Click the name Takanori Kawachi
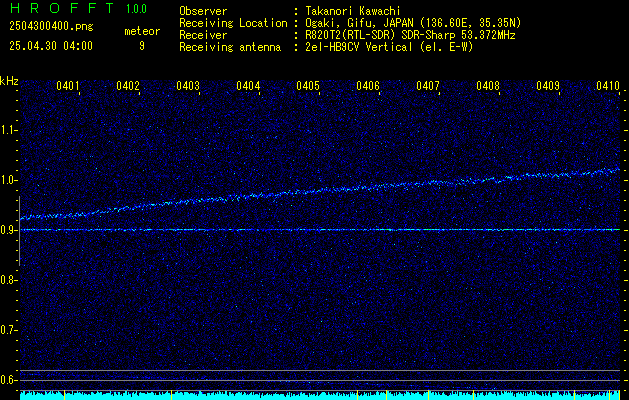Image resolution: width=629 pixels, height=400 pixels. tap(353, 11)
